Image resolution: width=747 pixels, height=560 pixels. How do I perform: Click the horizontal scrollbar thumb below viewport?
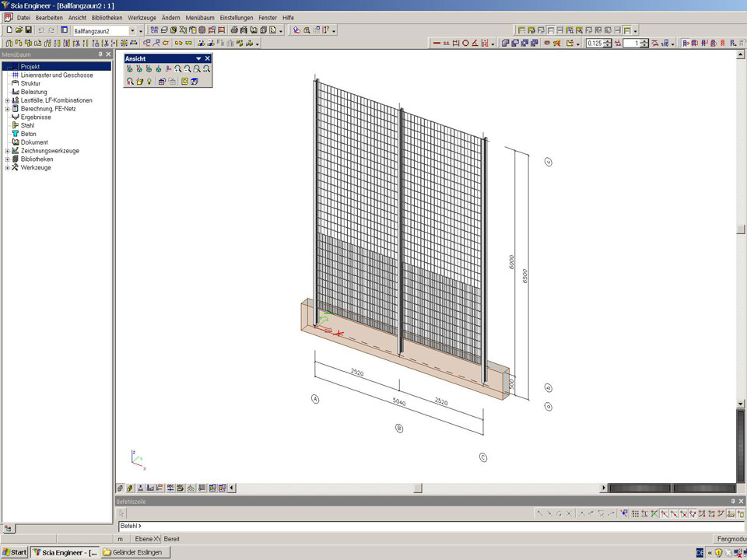(418, 488)
